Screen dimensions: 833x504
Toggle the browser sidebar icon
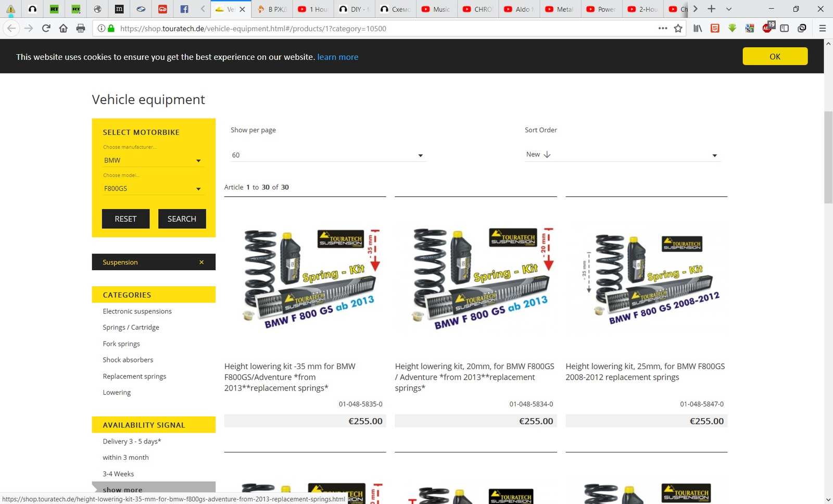click(785, 29)
